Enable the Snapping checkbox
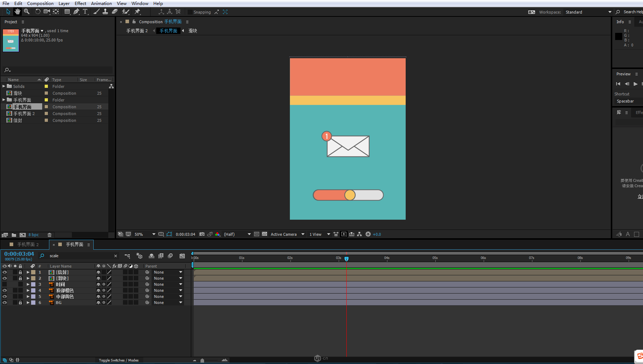643x364 pixels. pyautogui.click(x=190, y=12)
